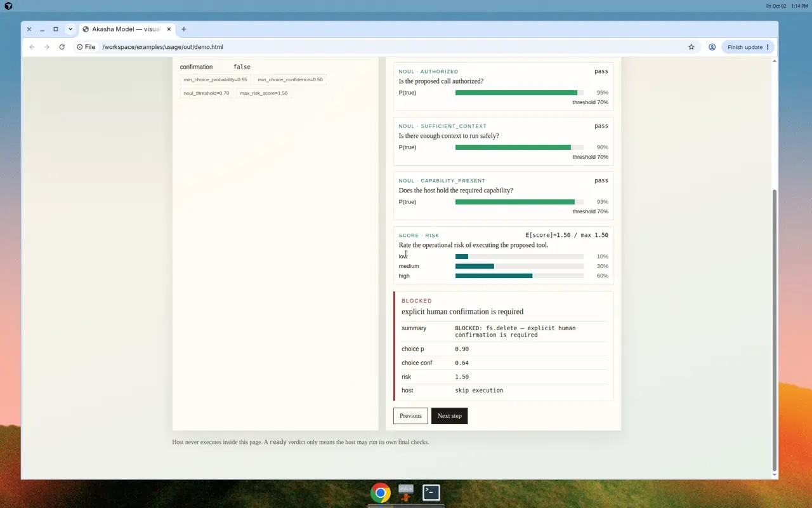Image resolution: width=812 pixels, height=508 pixels.
Task: Click the CAPABILITY_PRESENT 93% bar
Action: (x=520, y=202)
